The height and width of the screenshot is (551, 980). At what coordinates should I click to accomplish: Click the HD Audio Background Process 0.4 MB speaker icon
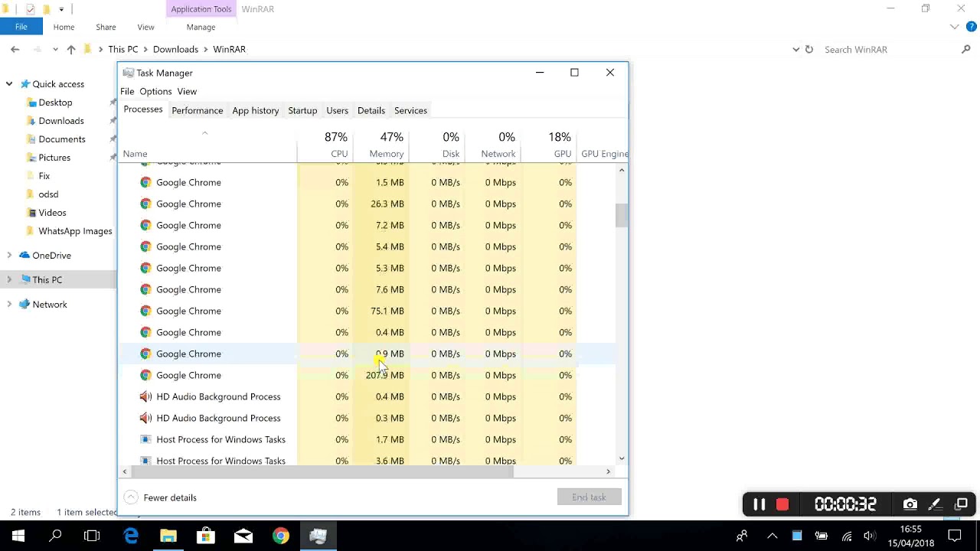(x=145, y=396)
